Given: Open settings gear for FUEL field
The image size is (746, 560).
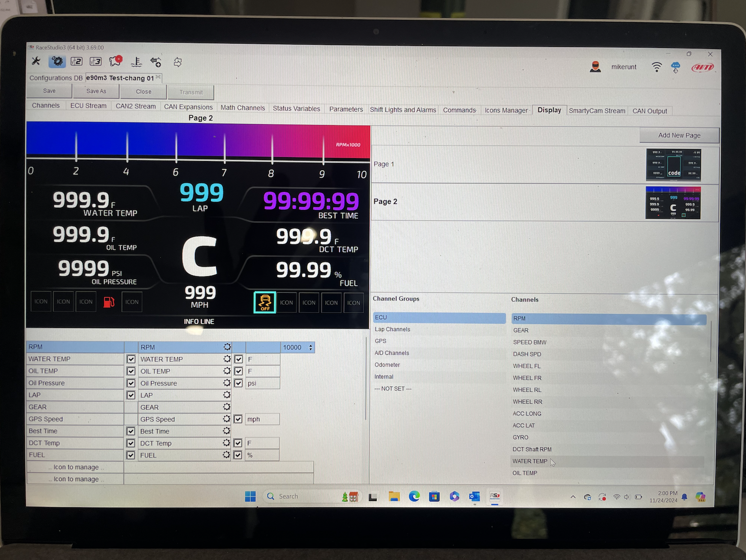Looking at the screenshot, I should pyautogui.click(x=227, y=455).
